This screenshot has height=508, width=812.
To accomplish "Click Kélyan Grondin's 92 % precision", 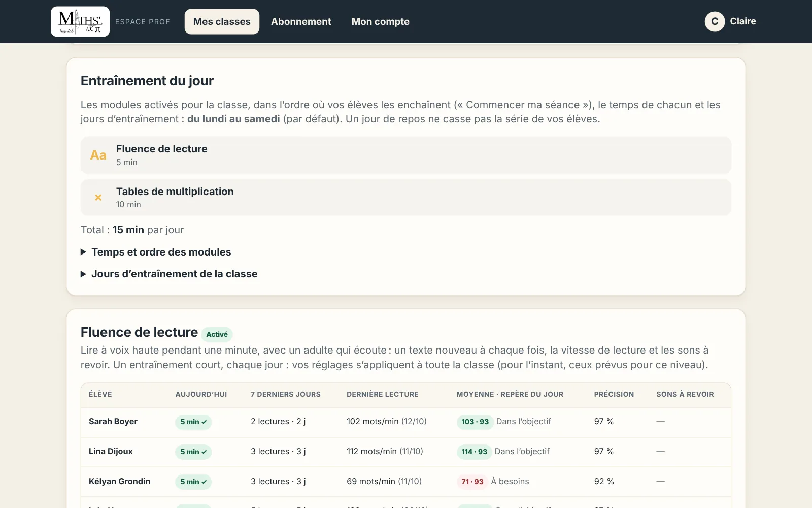I will click(604, 481).
